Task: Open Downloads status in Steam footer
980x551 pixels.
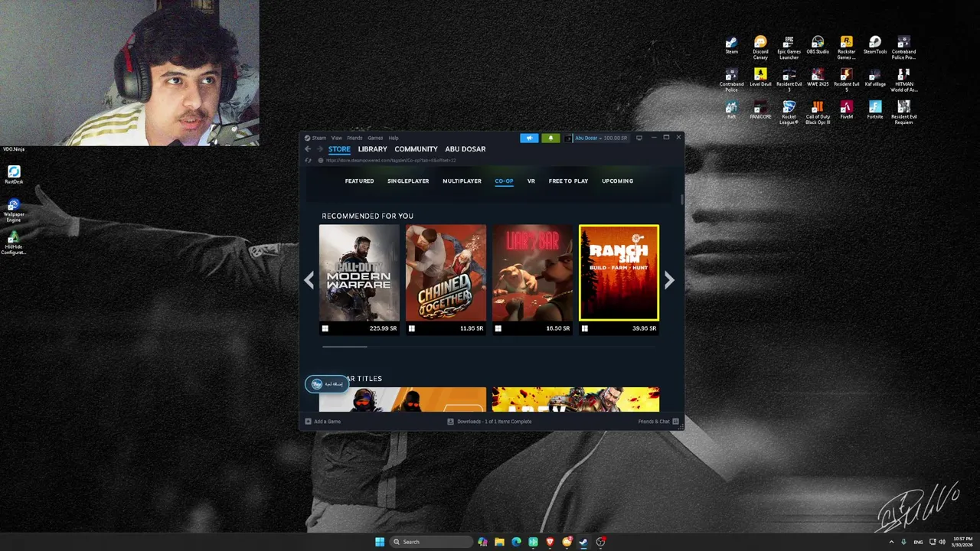Action: [x=489, y=422]
